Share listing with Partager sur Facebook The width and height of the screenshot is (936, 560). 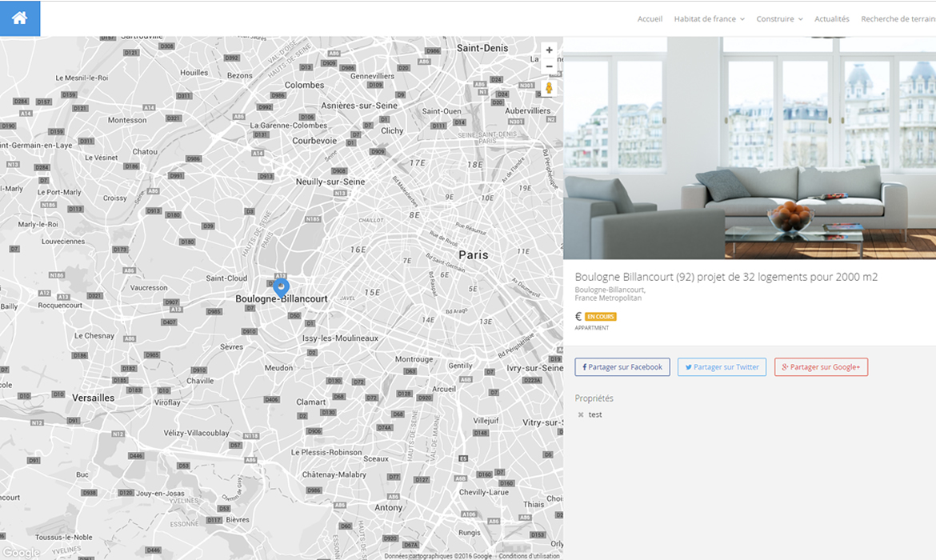pos(622,367)
